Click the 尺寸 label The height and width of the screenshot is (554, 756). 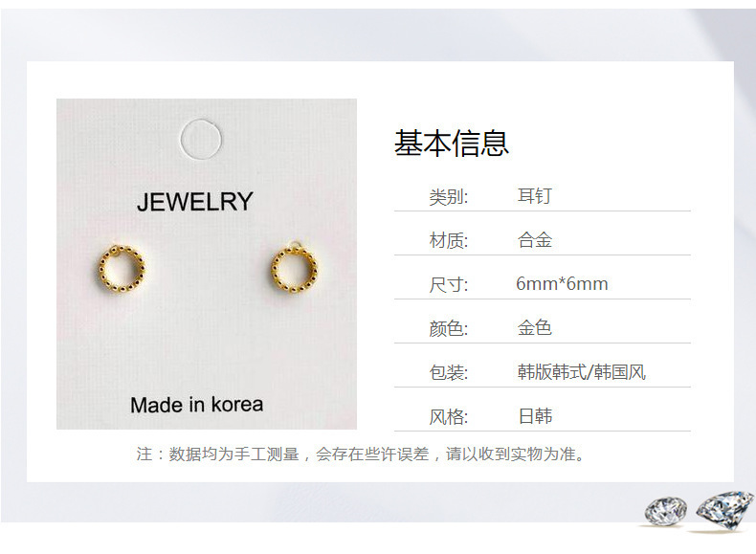[449, 284]
